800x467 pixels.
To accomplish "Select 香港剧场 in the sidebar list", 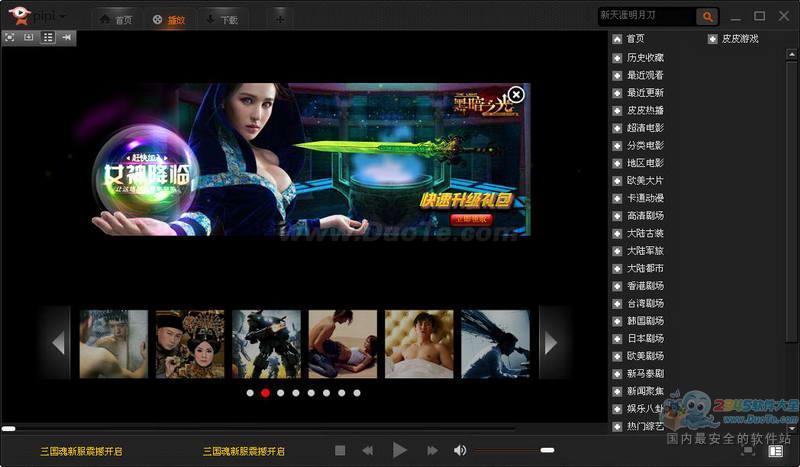I will click(645, 286).
